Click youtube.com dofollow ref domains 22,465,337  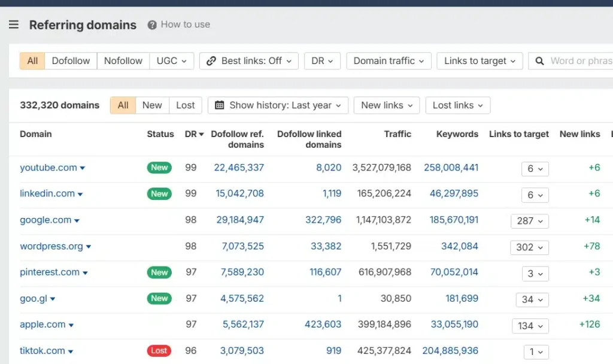[239, 168]
